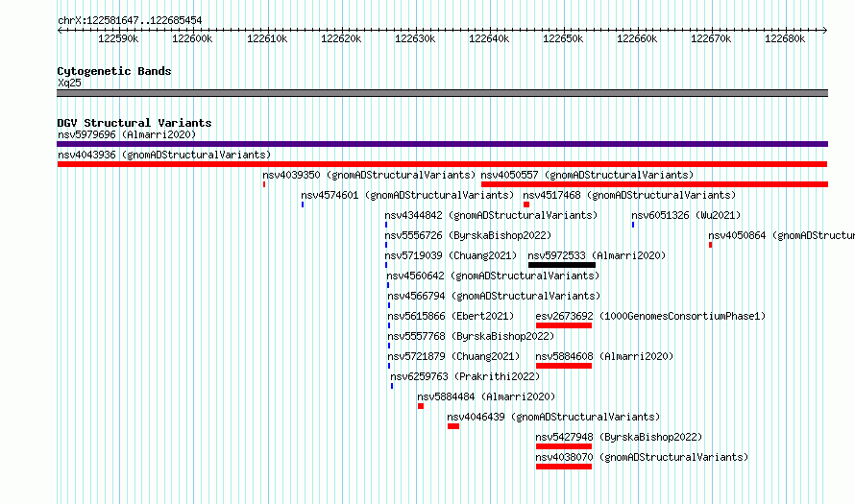Click the 122680k ruler position
The height and width of the screenshot is (504, 855).
point(785,38)
